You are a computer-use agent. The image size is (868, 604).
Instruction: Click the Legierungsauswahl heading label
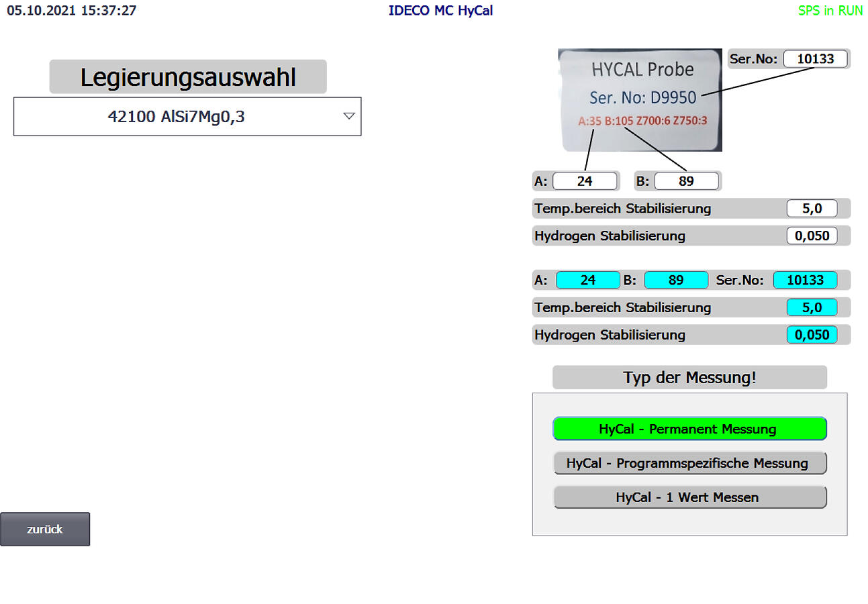coord(188,77)
